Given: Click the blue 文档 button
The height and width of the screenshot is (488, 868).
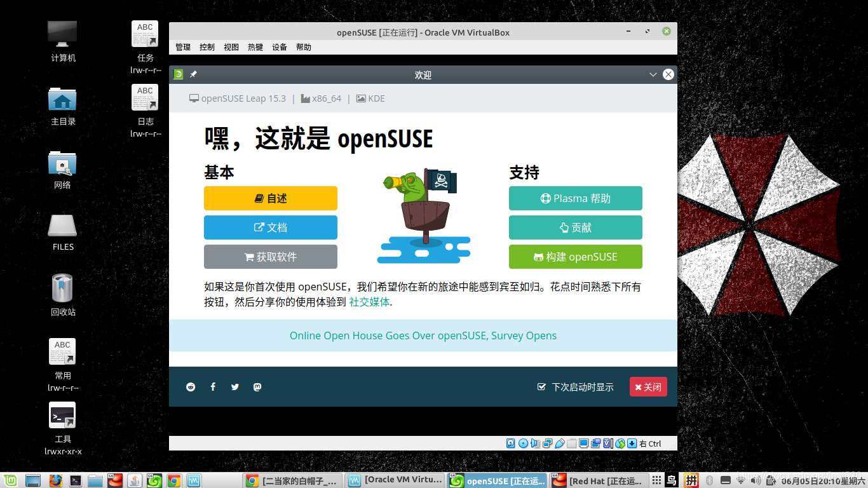Looking at the screenshot, I should pyautogui.click(x=271, y=227).
